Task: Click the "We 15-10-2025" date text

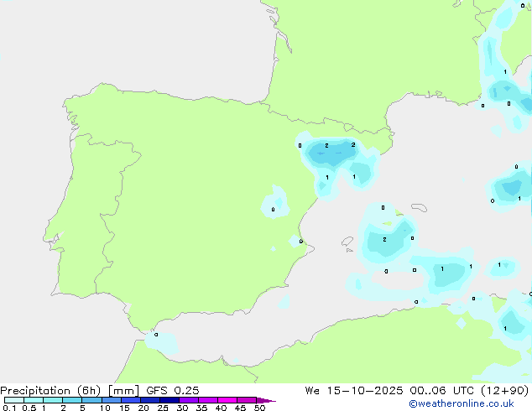Action: click(354, 391)
